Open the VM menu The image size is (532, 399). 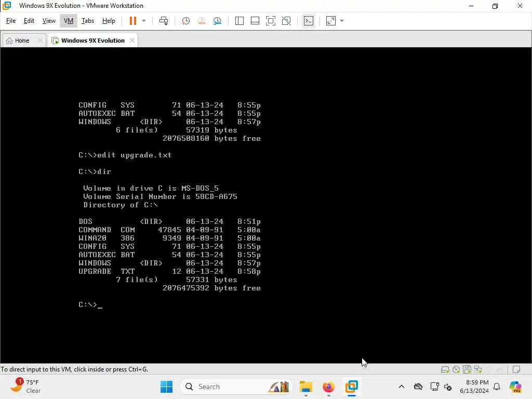(69, 21)
